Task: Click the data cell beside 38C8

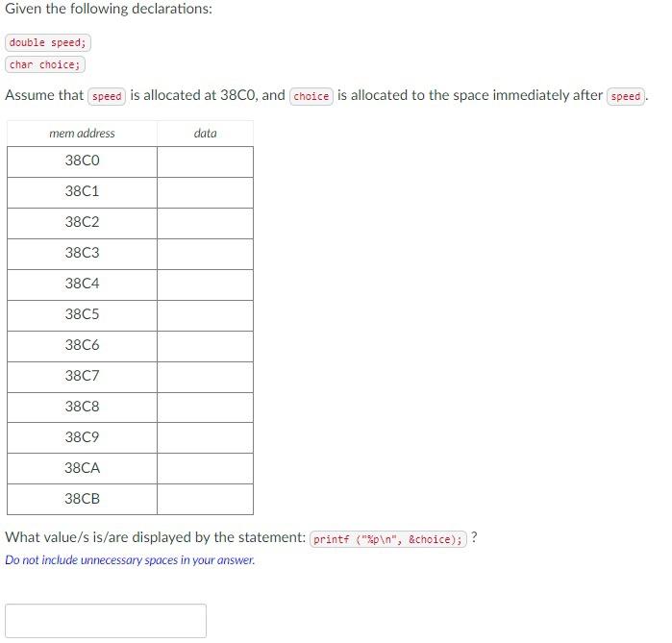Action: tap(206, 408)
